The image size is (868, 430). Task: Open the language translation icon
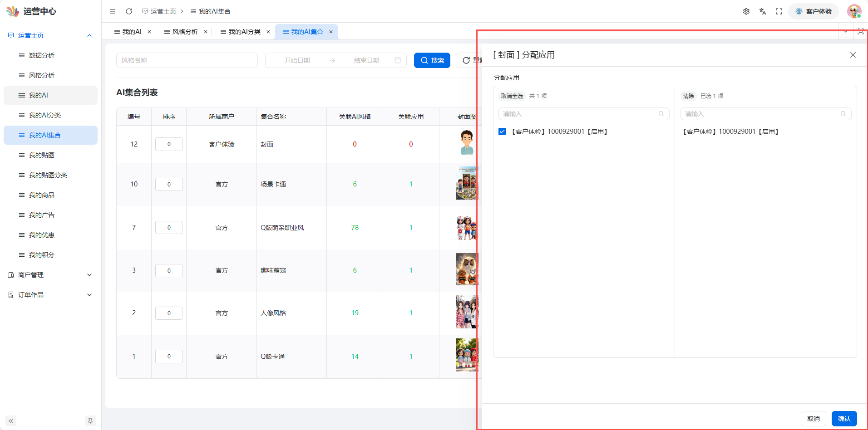[x=763, y=11]
